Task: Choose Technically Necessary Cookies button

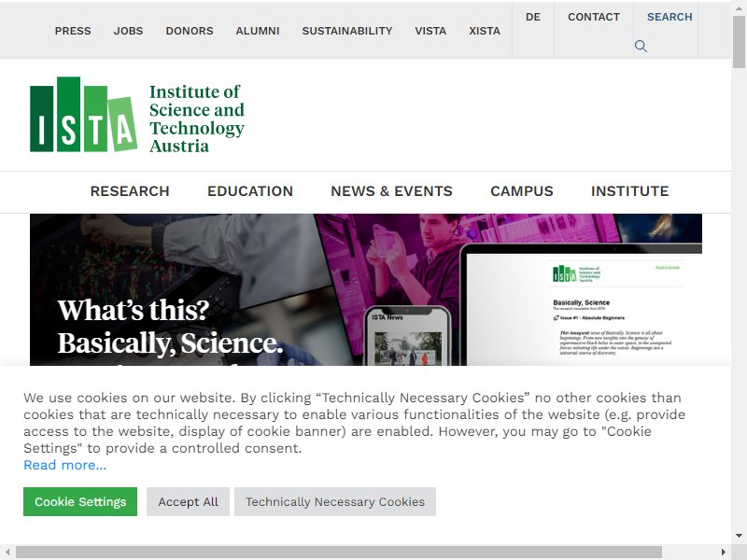Action: (335, 501)
